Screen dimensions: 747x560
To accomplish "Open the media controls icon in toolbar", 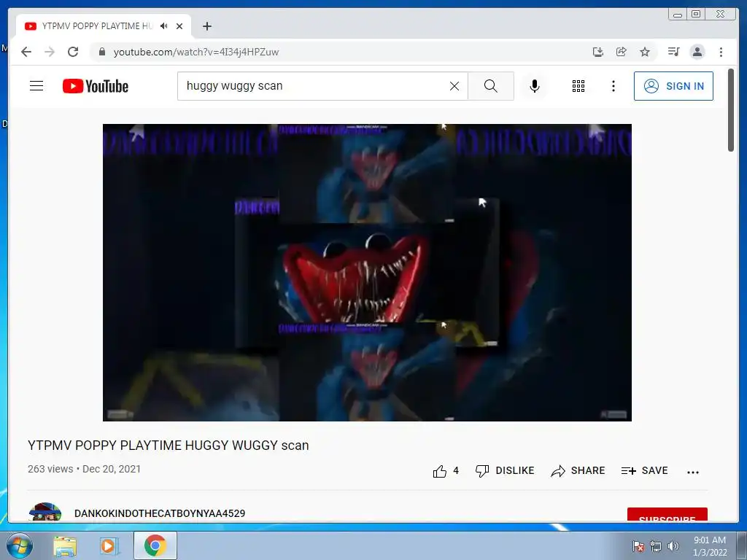I will tap(673, 52).
